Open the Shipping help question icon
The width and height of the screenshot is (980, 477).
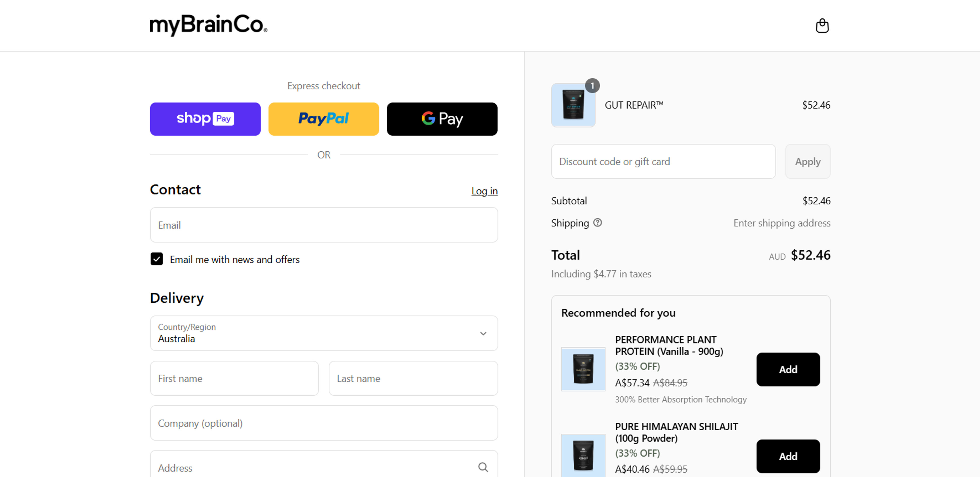[597, 223]
